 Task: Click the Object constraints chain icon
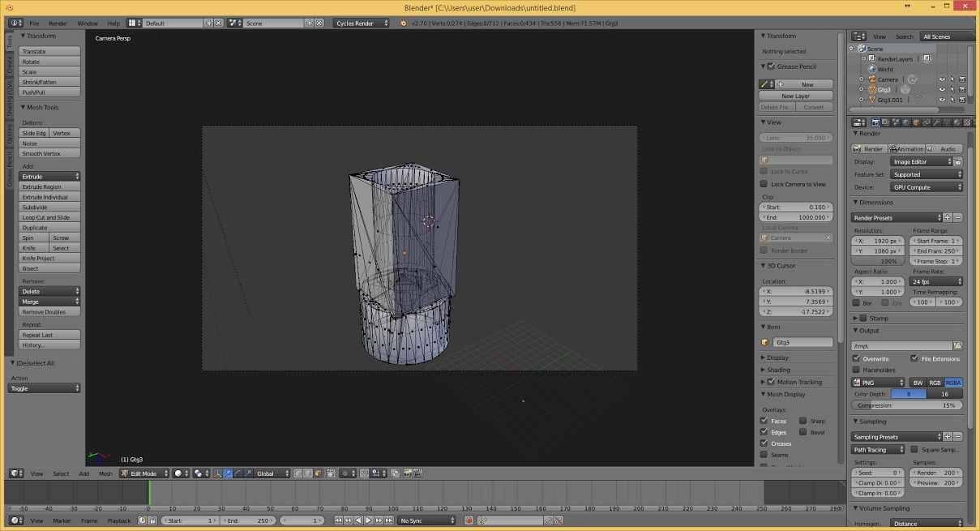(927, 122)
